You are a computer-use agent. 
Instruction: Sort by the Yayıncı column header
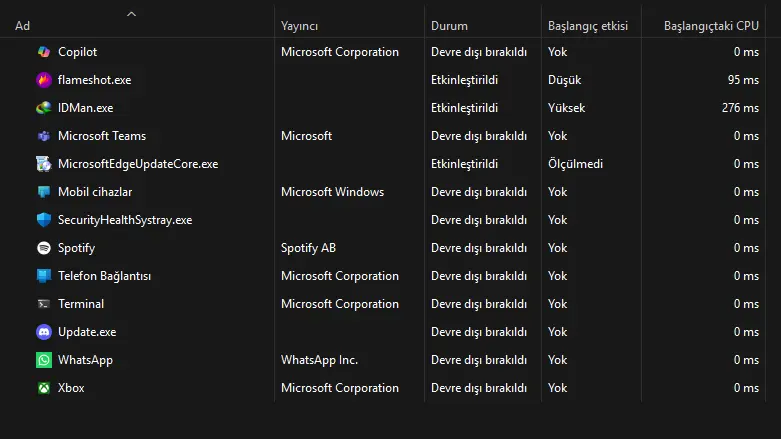point(299,26)
